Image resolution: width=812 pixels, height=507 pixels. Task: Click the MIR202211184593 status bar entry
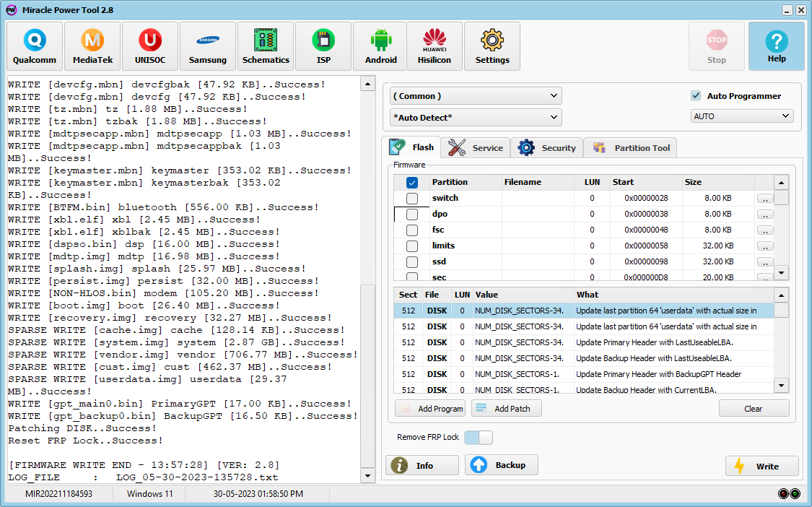[58, 493]
